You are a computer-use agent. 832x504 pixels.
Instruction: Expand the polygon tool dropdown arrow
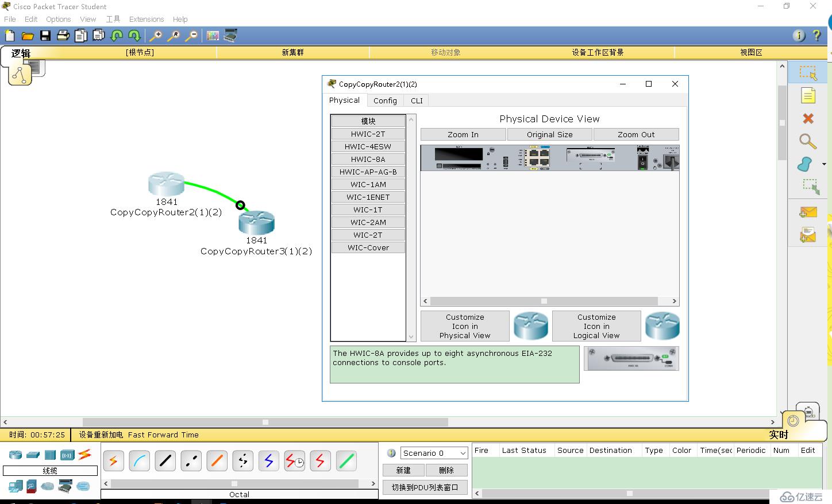825,165
